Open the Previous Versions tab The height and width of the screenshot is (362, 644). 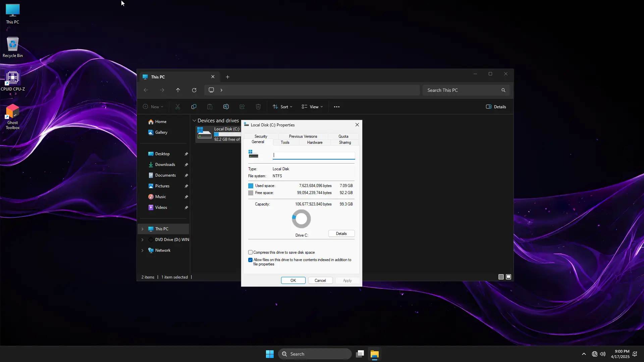tap(303, 136)
